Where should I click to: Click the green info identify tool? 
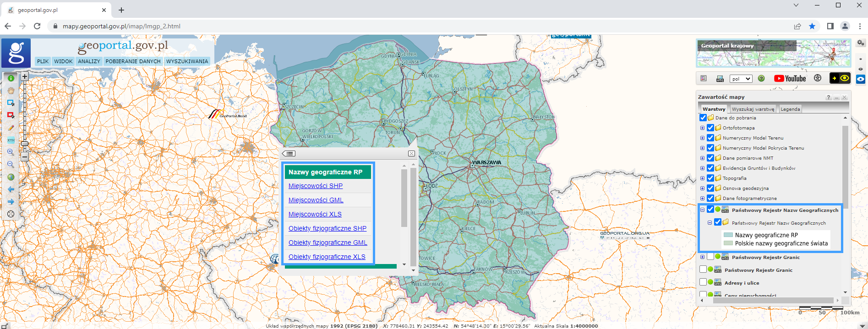pyautogui.click(x=11, y=78)
